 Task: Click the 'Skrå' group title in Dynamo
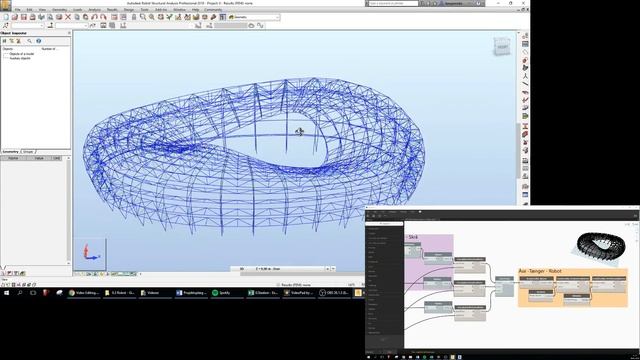412,237
